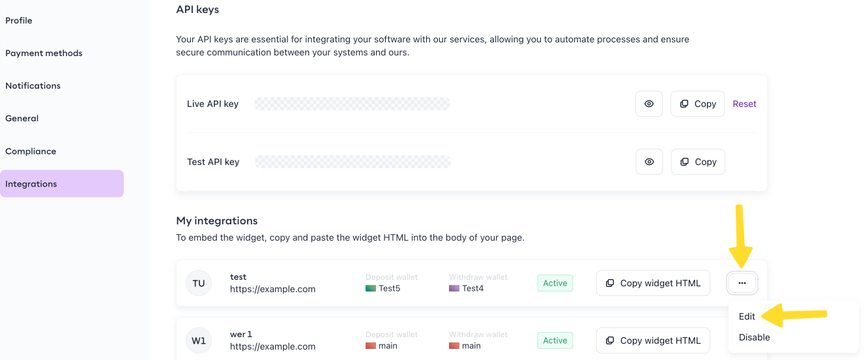868x360 pixels.
Task: Switch to the Compliance section
Action: (31, 151)
